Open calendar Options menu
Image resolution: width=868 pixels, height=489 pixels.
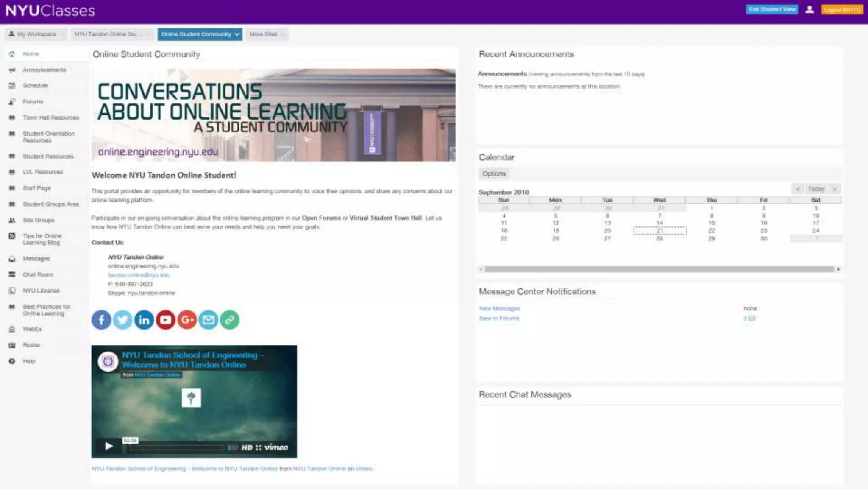point(494,173)
